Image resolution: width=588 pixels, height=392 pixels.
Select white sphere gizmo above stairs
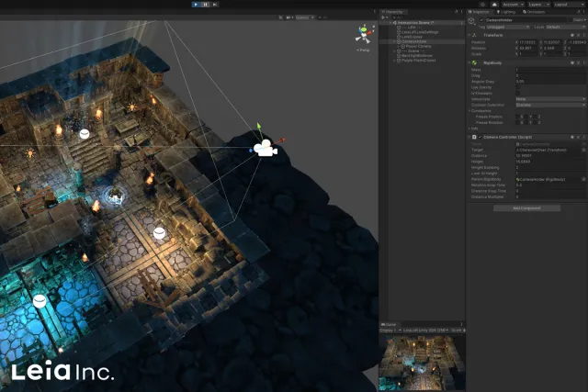tap(85, 133)
